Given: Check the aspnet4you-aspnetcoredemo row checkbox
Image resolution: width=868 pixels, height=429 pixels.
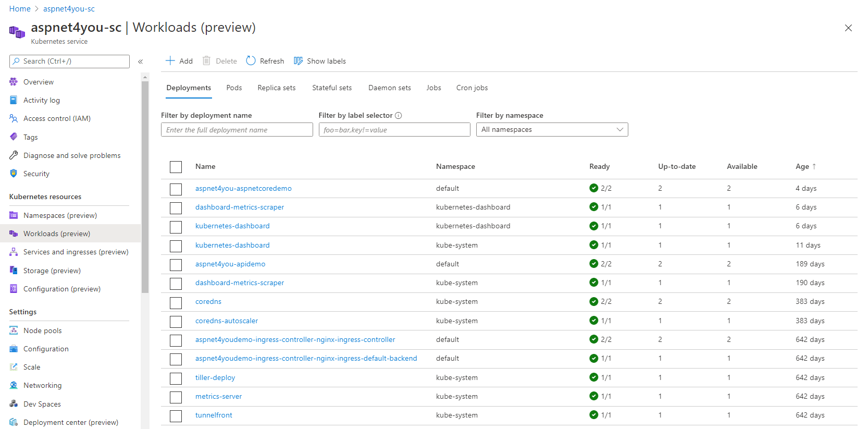Looking at the screenshot, I should (x=176, y=189).
